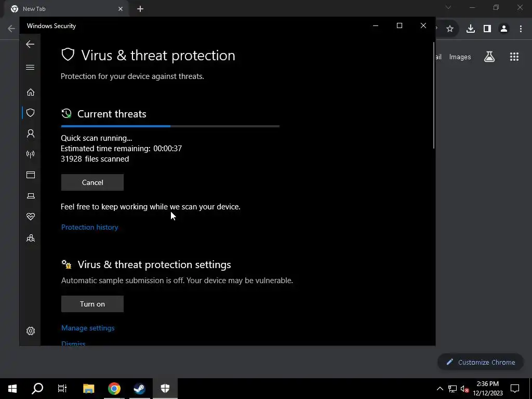
Task: Click the quick scan progress bar
Action: (170, 126)
